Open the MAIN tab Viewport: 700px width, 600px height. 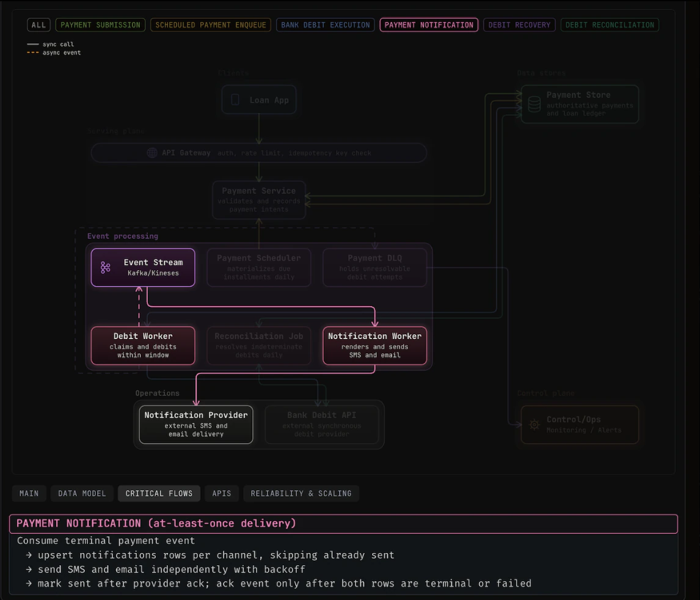[29, 493]
